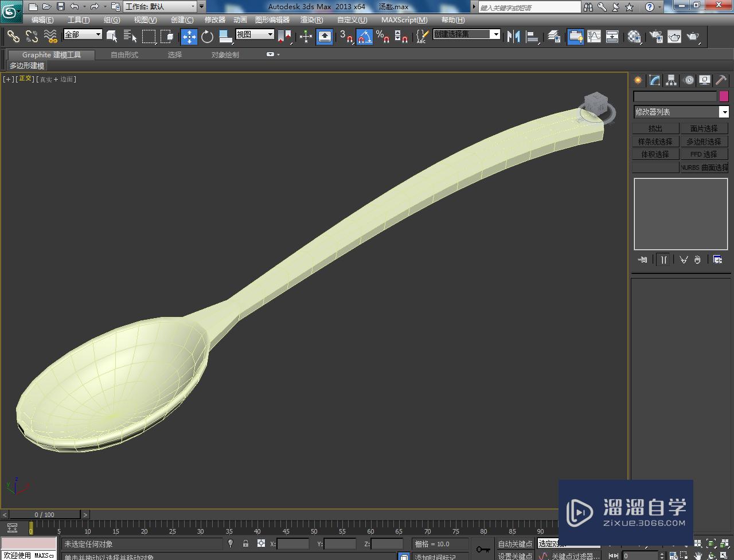734x560 pixels.
Task: Open the '创建选择集' named selection dropdown
Action: (466, 34)
